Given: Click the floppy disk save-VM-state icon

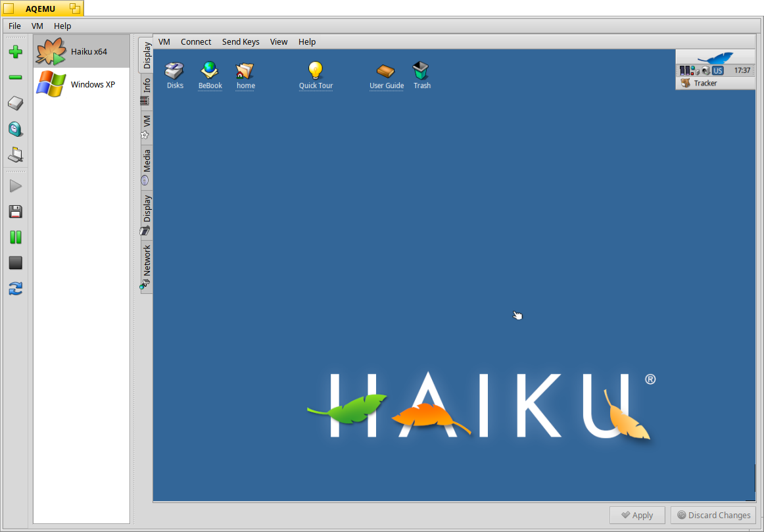Looking at the screenshot, I should (16, 212).
